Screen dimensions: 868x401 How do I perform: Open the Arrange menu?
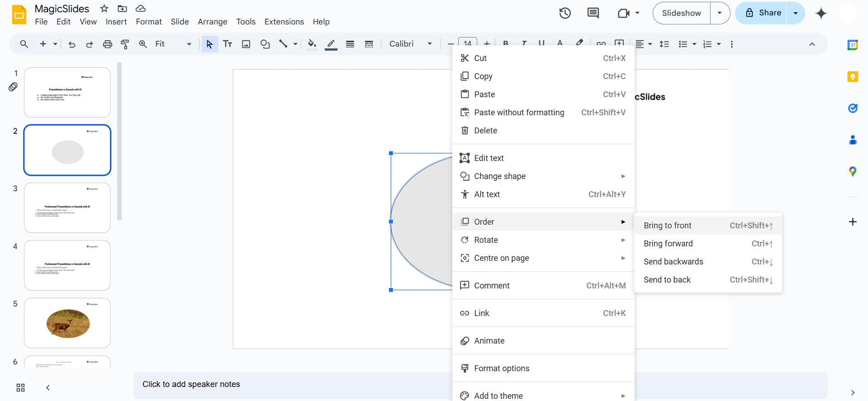click(213, 22)
